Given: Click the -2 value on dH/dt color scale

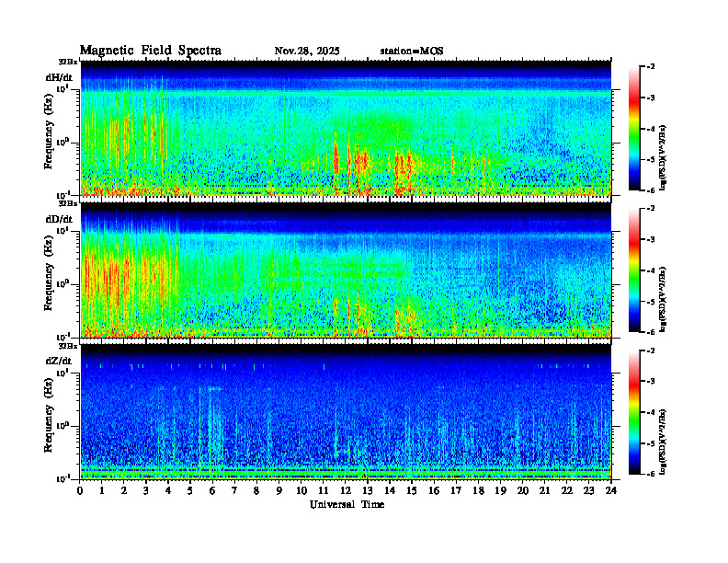Looking at the screenshot, I should tap(650, 67).
